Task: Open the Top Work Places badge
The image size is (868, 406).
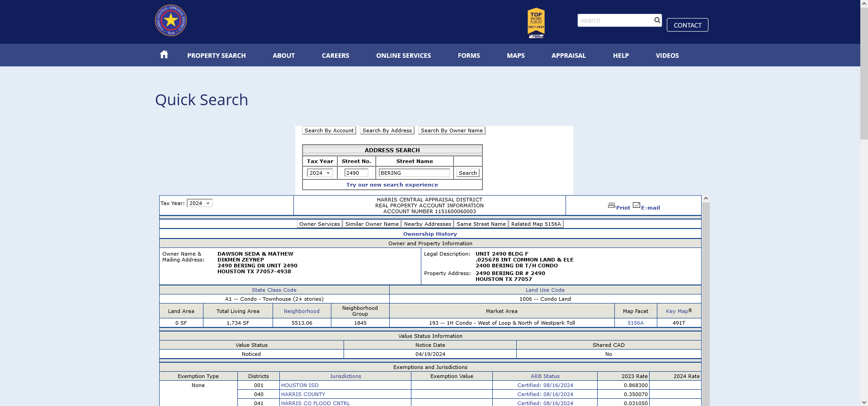Action: [536, 23]
